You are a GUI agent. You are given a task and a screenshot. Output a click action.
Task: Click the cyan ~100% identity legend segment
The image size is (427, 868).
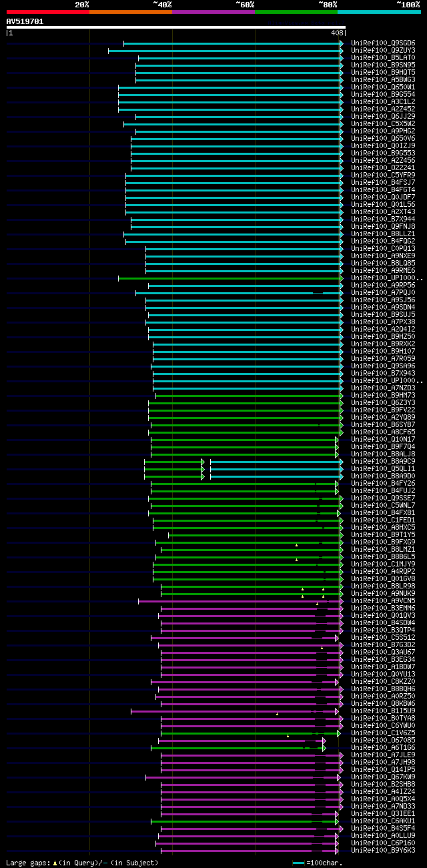[x=379, y=12]
